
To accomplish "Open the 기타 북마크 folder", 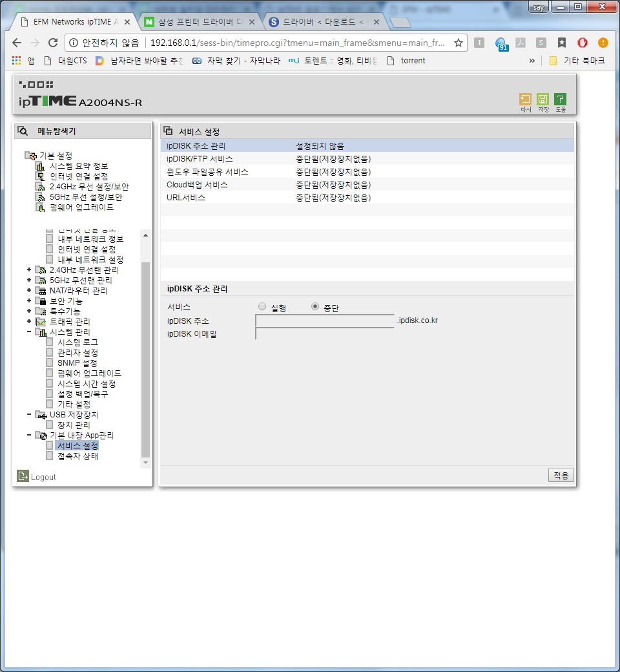I will [577, 61].
